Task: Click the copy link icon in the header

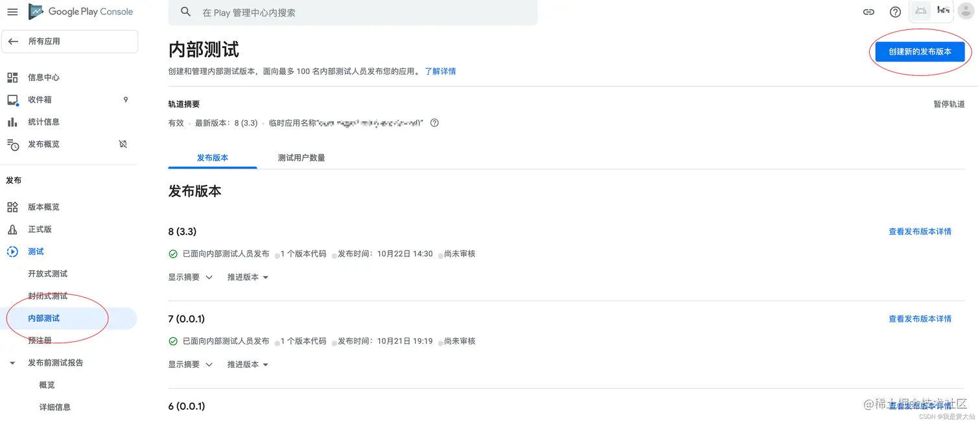Action: point(869,11)
